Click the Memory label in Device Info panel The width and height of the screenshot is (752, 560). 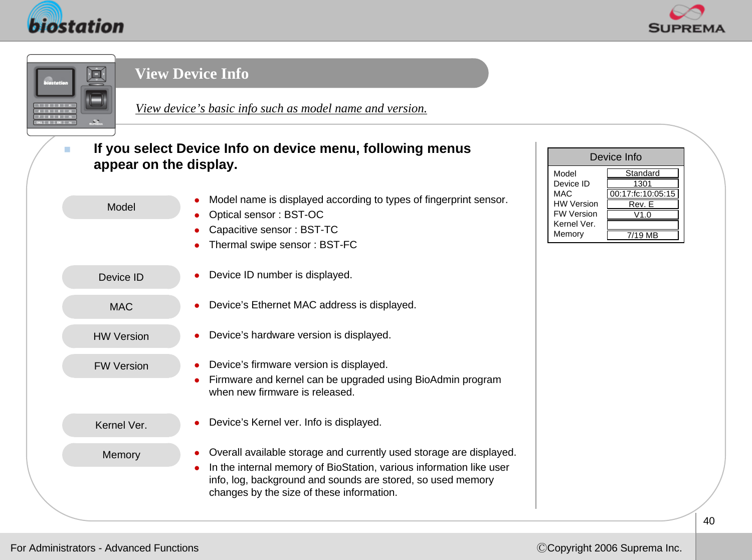click(569, 234)
